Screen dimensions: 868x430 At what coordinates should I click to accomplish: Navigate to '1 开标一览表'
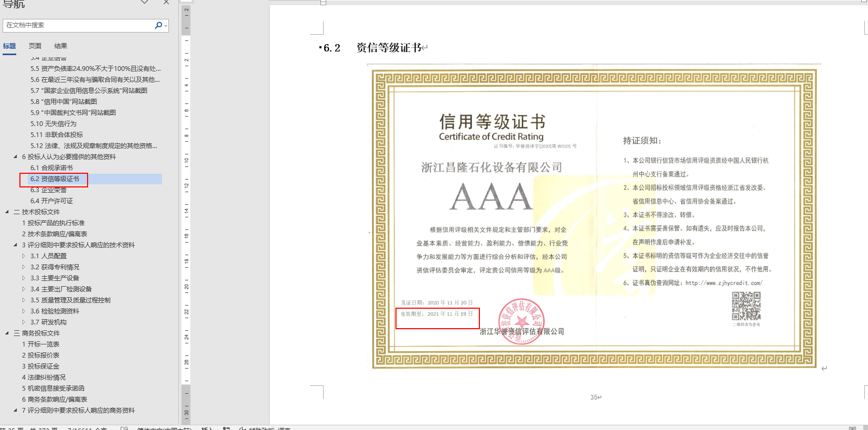[40, 344]
